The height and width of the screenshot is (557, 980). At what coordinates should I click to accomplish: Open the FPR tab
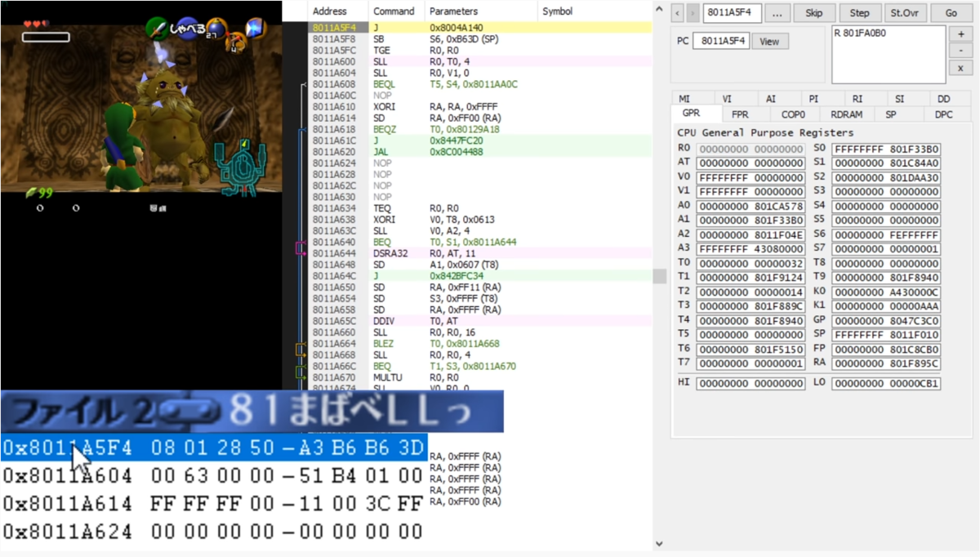click(740, 115)
